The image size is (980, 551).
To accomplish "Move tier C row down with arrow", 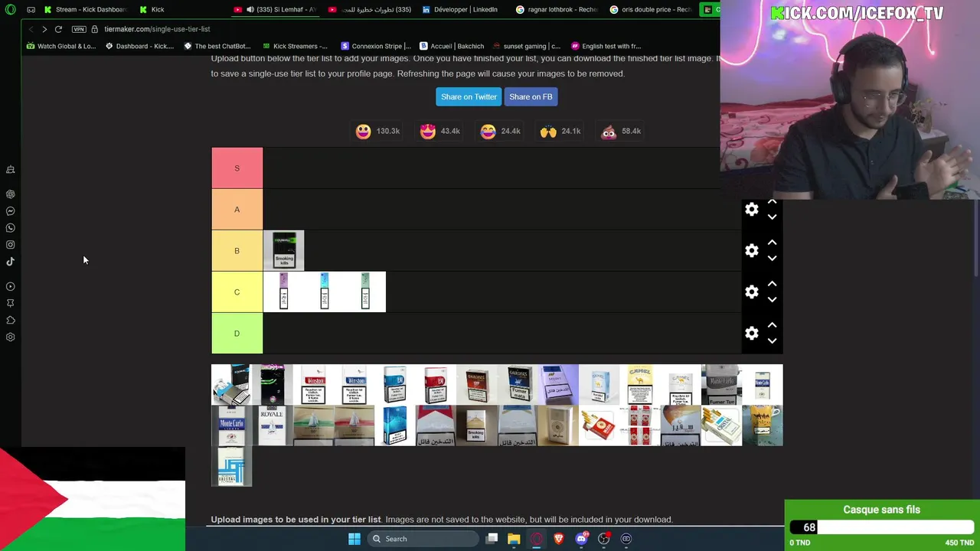I will tap(772, 300).
